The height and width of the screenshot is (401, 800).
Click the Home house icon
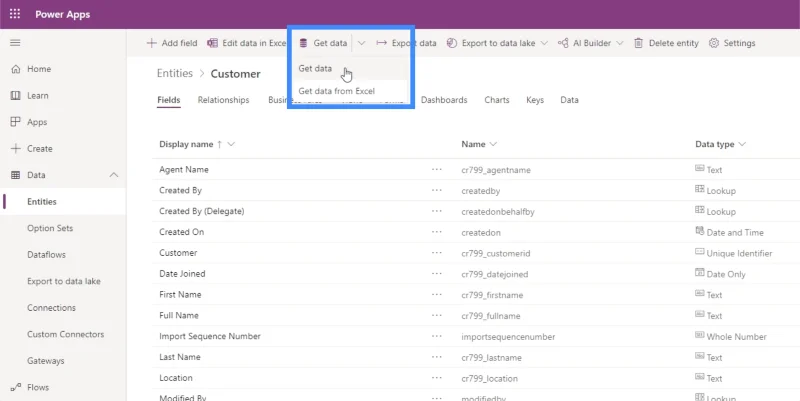point(16,69)
